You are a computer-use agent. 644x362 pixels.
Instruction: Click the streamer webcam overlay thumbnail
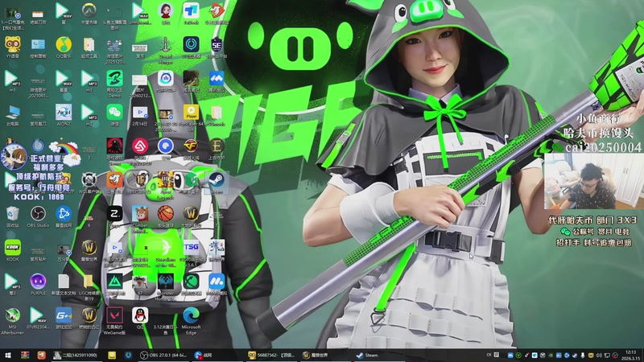[593, 182]
